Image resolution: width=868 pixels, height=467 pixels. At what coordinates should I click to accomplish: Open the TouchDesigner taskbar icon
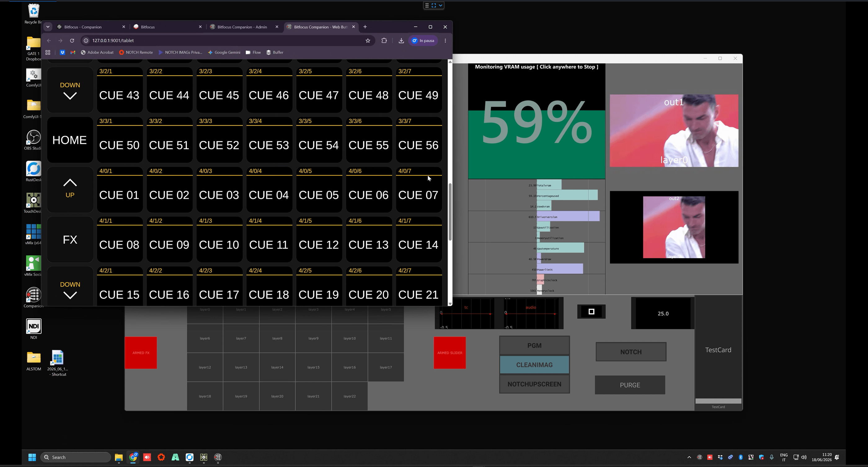click(204, 457)
